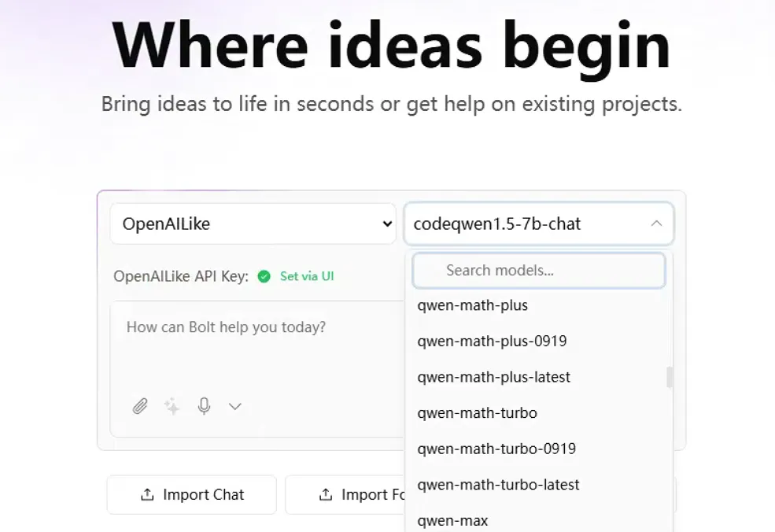Collapse the codeqwen1.5-7b-chat model dropdown
The height and width of the screenshot is (532, 775).
(655, 224)
